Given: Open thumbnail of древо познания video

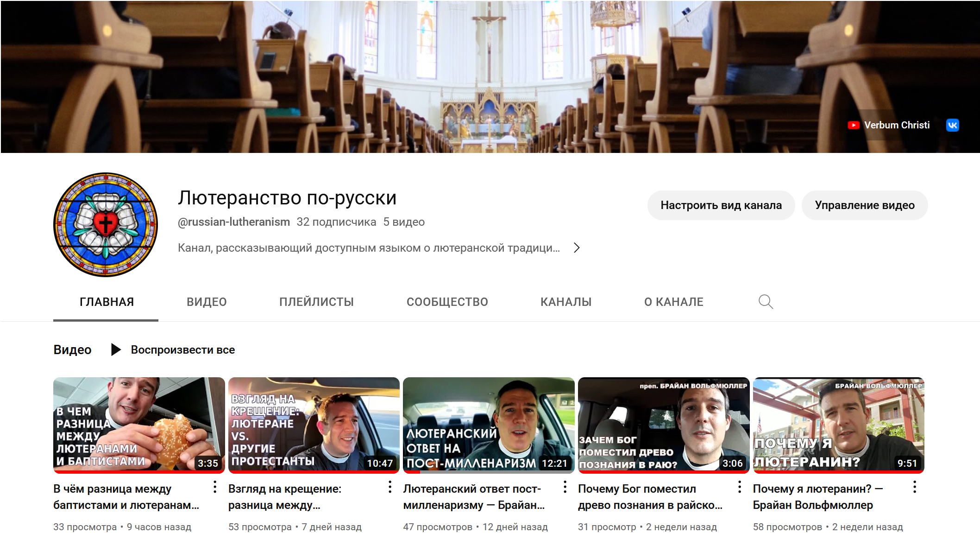Looking at the screenshot, I should (x=664, y=425).
